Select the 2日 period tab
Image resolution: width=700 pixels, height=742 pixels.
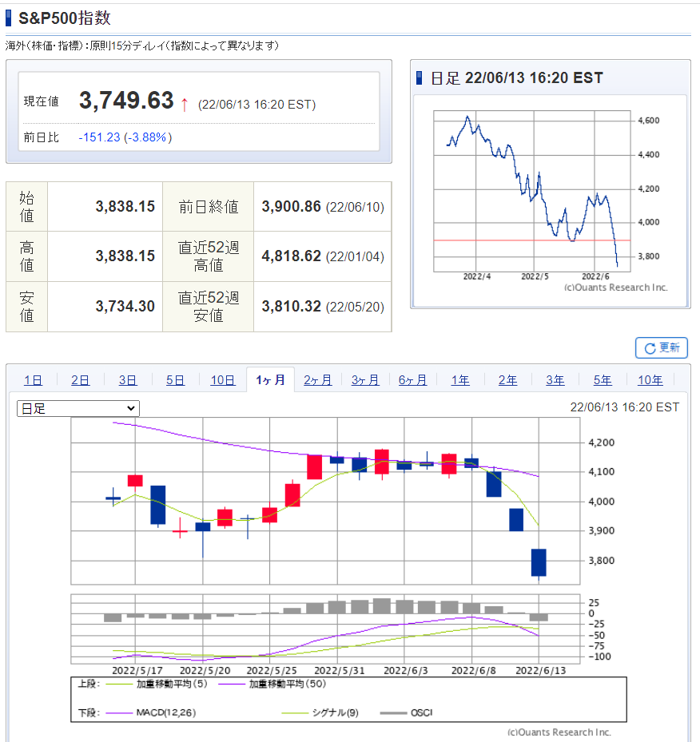tap(81, 380)
